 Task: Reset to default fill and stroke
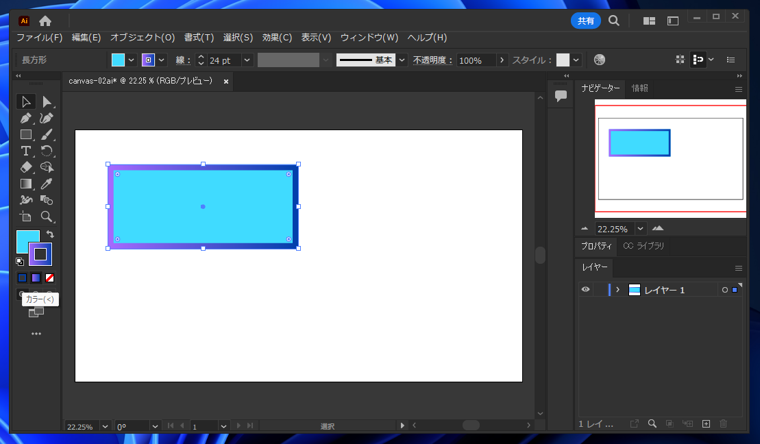[20, 262]
